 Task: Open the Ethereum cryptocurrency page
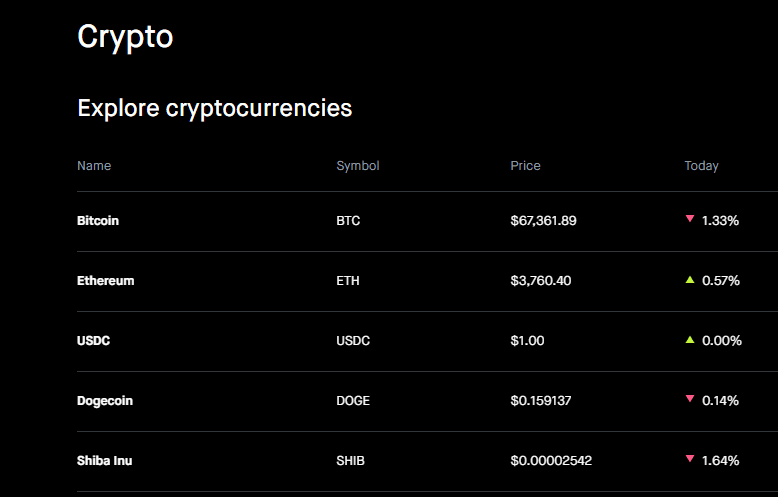pos(106,281)
